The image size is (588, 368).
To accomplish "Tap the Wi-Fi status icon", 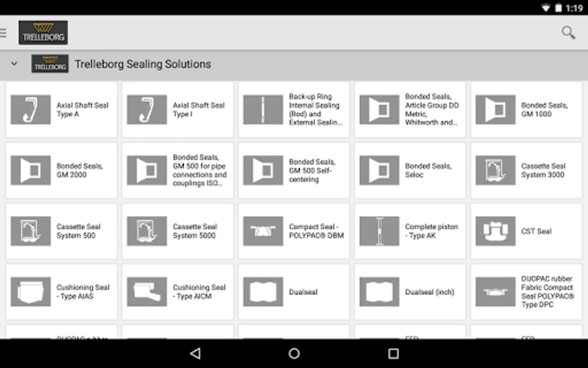I will (546, 8).
